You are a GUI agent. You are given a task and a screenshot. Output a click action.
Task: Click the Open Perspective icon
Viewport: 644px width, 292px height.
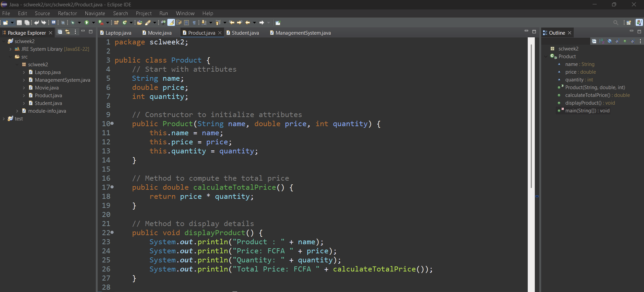point(629,23)
